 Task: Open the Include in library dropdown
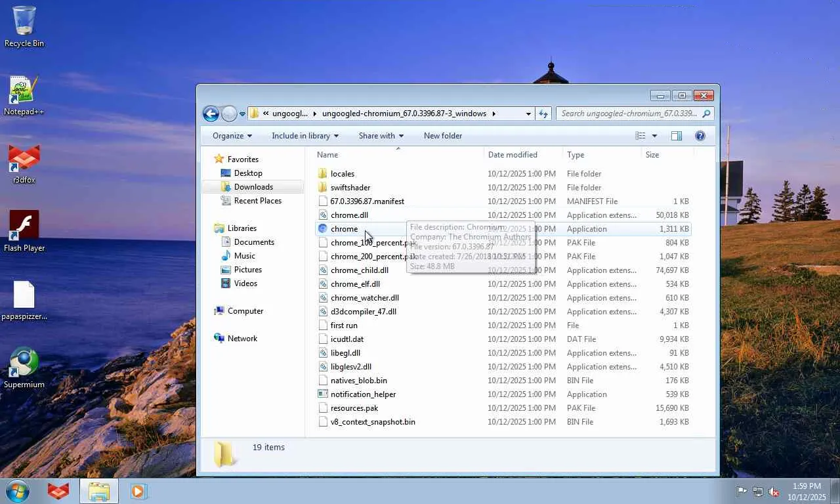point(305,136)
